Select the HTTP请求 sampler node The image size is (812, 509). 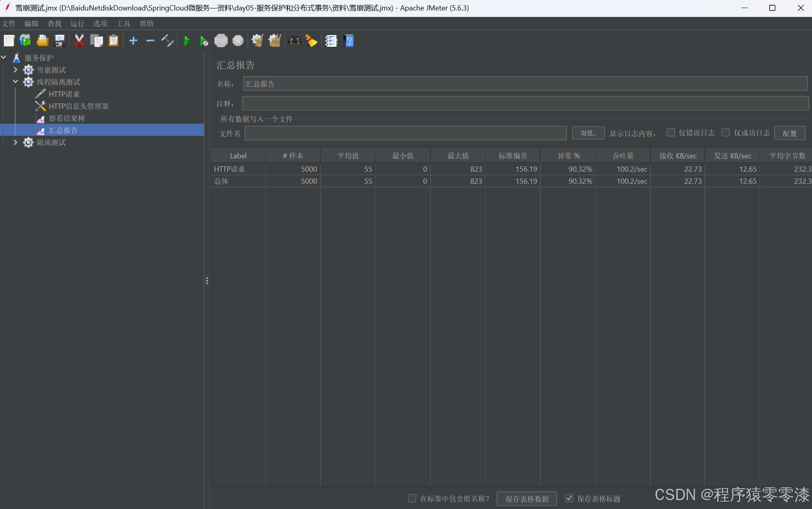tap(64, 94)
